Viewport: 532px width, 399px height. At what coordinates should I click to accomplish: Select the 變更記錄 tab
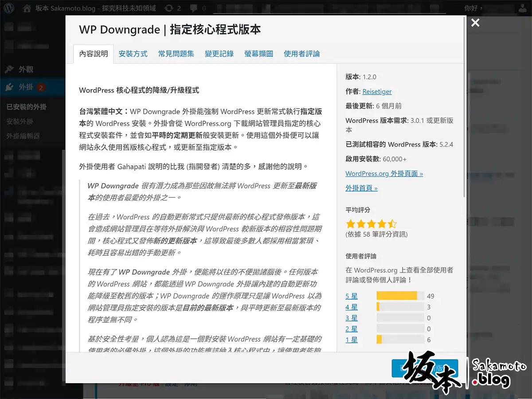pyautogui.click(x=219, y=54)
